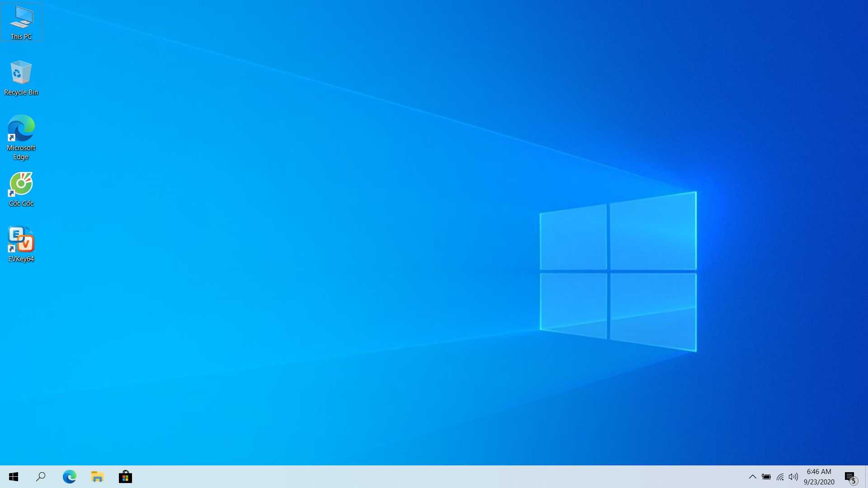Open taskbar search magnifier
The height and width of the screenshot is (488, 868).
tap(41, 477)
